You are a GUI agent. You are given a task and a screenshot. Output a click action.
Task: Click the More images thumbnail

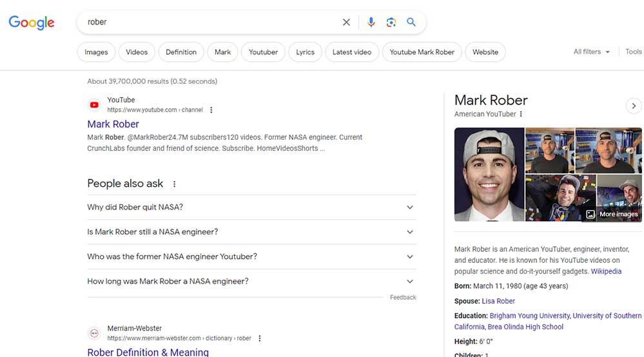coord(619,198)
